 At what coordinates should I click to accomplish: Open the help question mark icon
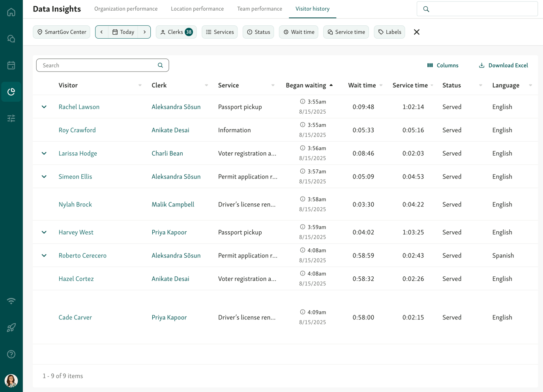tap(11, 354)
